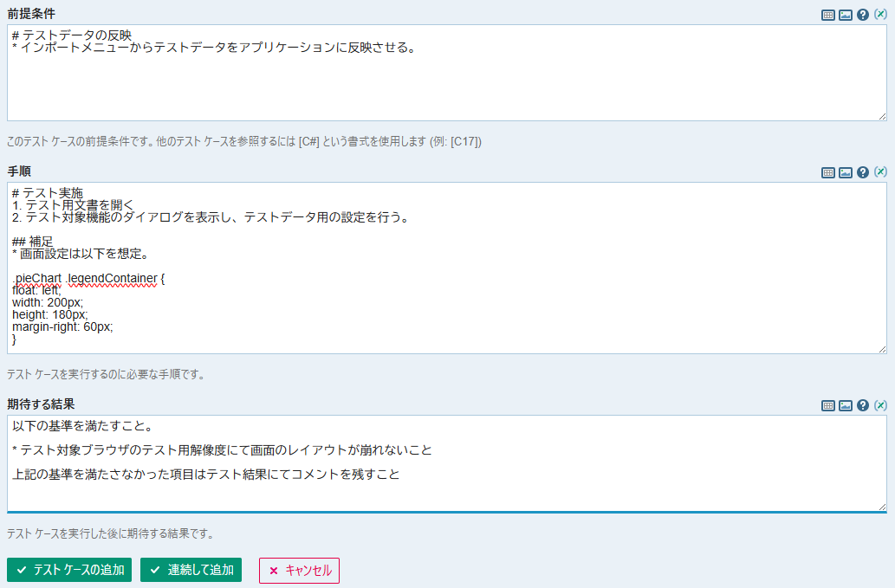Click the (x) variable icon for 前提条件
895x588 pixels.
click(x=880, y=15)
